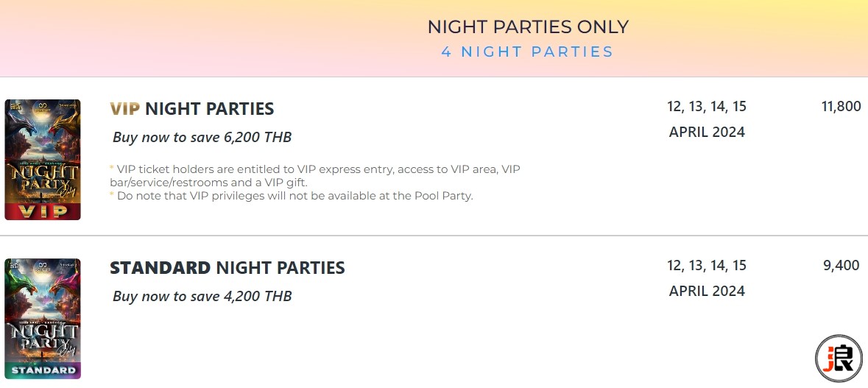This screenshot has width=868, height=388.
Task: Click APRIL 2024 in the VIP row
Action: [707, 132]
